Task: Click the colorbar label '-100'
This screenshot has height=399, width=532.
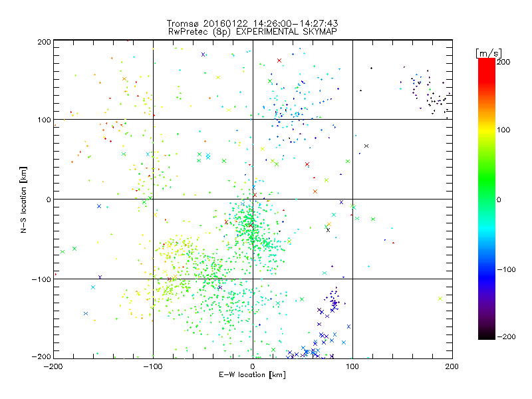Action: click(506, 270)
